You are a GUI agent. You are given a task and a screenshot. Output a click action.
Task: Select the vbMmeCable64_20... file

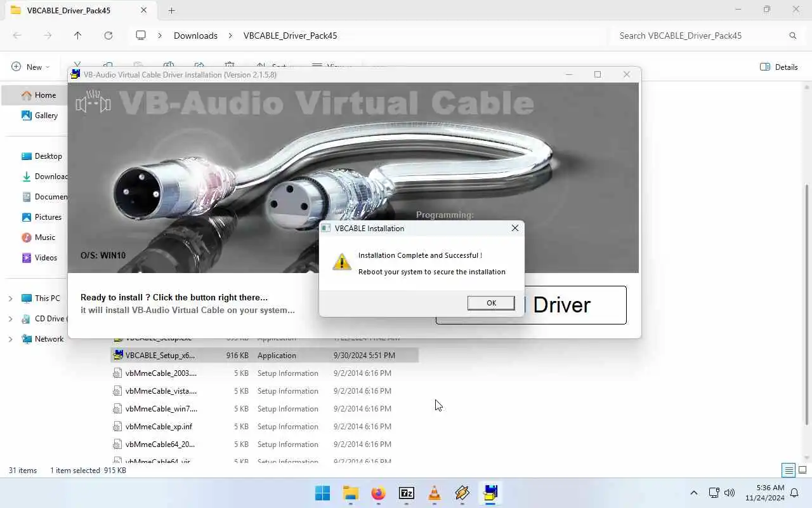tap(265, 444)
